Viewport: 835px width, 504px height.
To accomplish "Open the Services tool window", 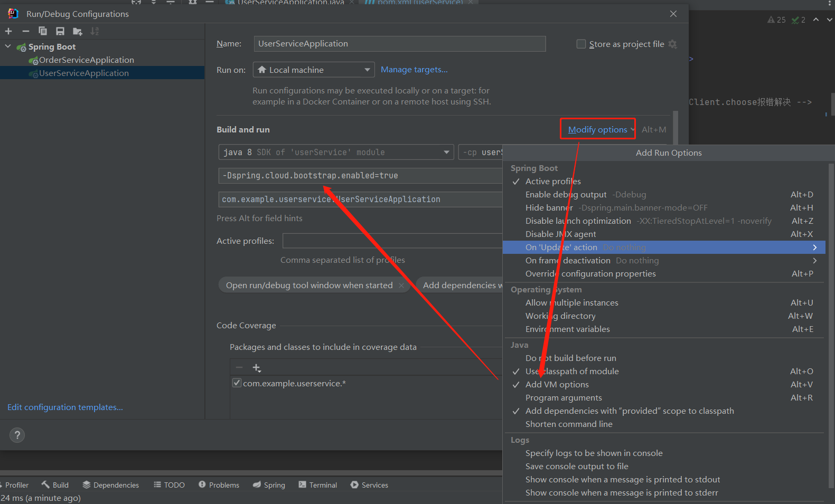I will 369,485.
